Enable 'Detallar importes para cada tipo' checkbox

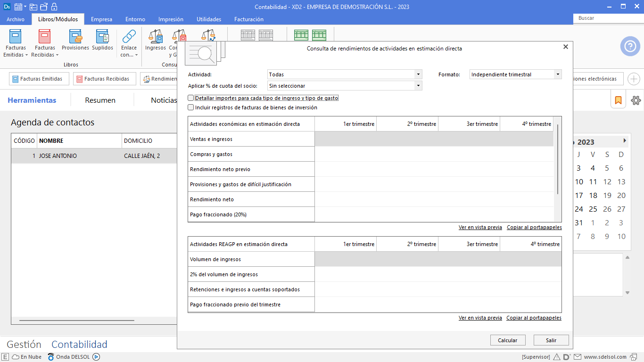point(191,98)
